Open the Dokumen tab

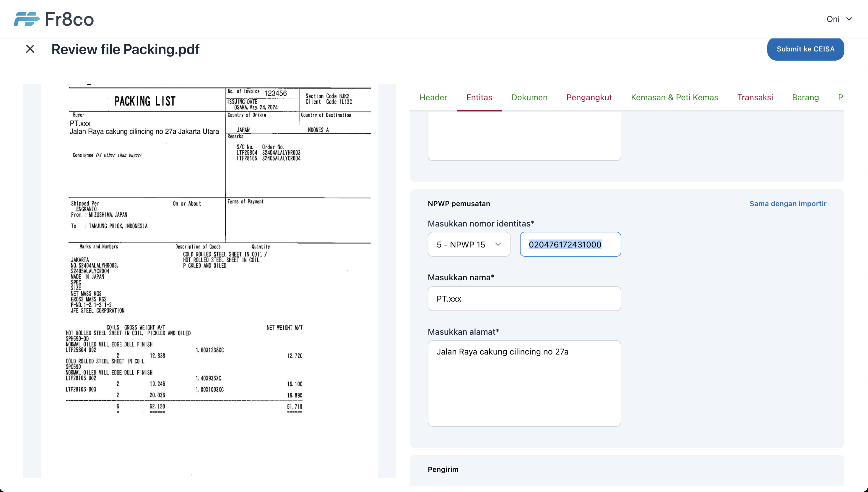coord(529,97)
